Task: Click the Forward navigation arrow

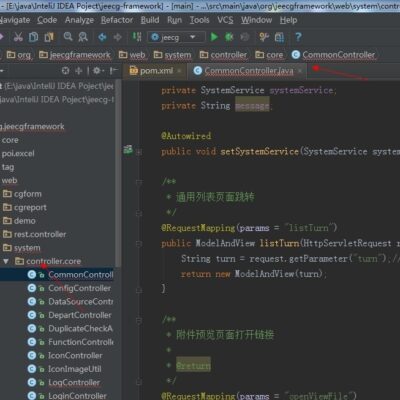Action: [x=118, y=37]
